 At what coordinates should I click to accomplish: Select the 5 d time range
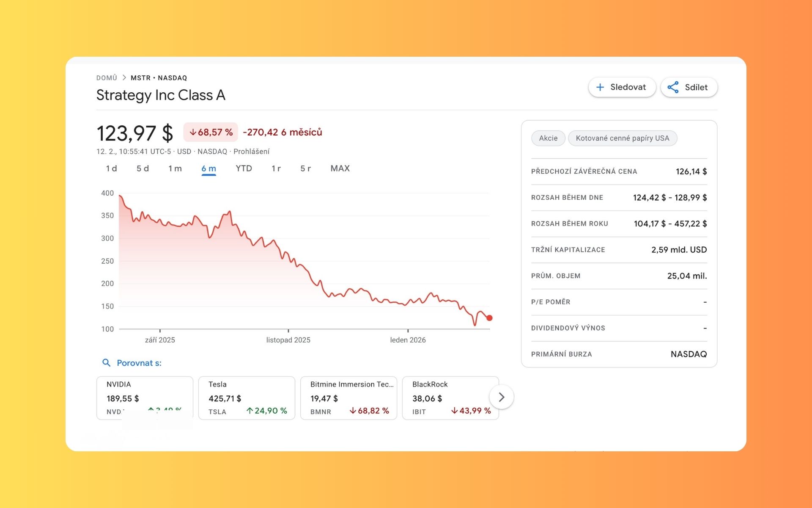click(143, 168)
